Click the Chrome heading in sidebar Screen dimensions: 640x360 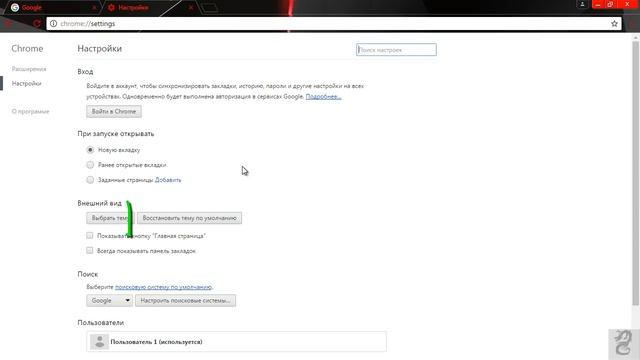pos(27,49)
